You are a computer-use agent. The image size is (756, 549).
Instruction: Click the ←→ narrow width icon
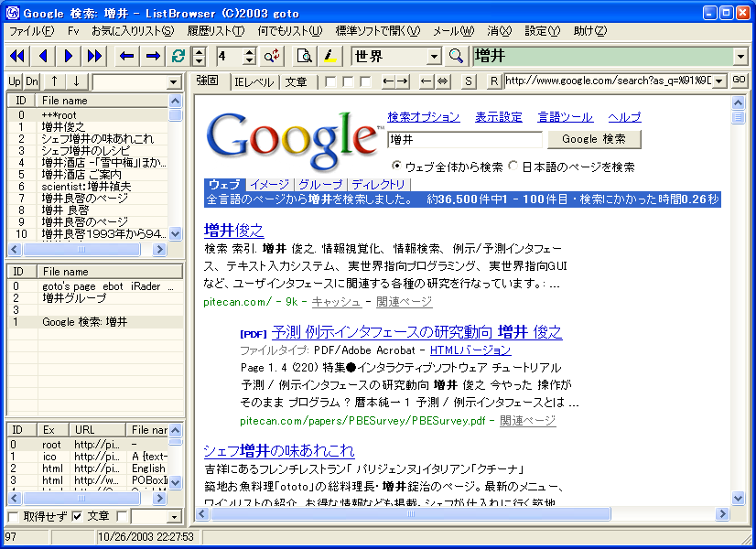click(394, 81)
